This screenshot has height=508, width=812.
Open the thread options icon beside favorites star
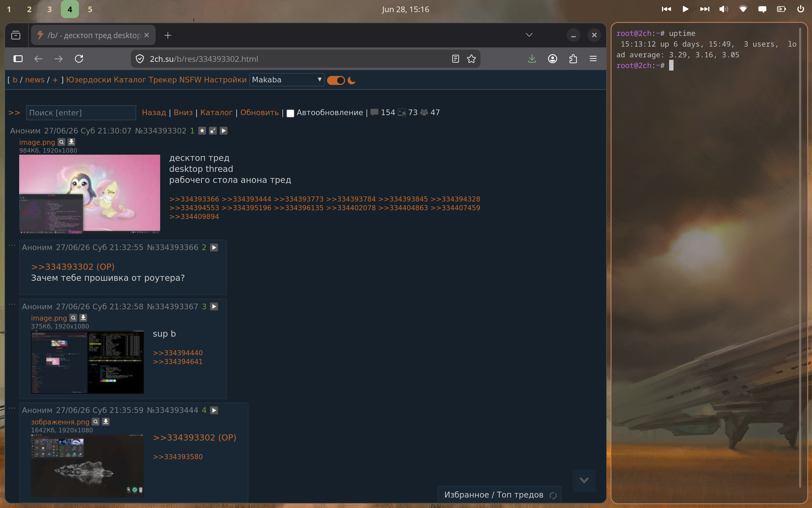213,131
